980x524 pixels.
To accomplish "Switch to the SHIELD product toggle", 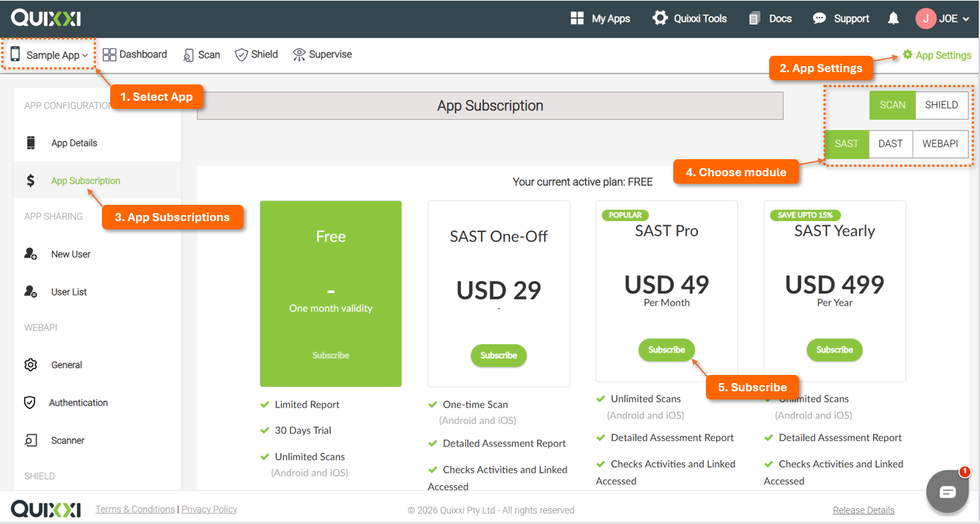I will 941,105.
